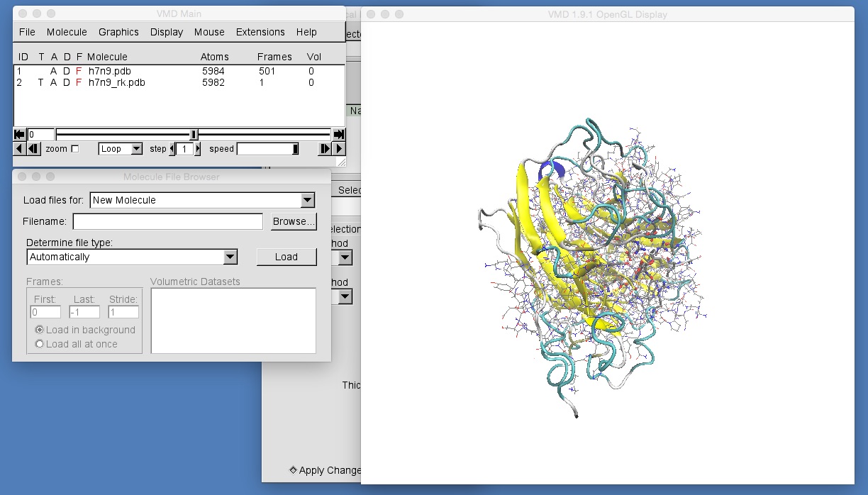Viewport: 868px width, 495px height.
Task: Step forward one animation frame
Action: [325, 148]
